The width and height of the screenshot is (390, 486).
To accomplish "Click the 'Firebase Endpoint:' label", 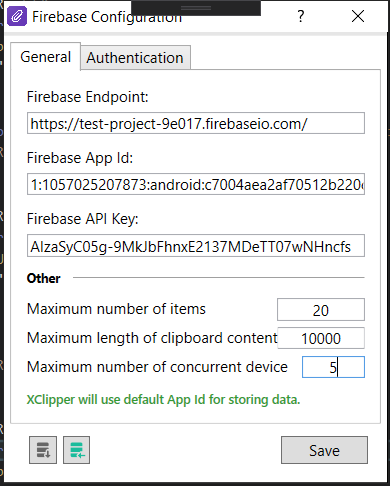I will pos(88,97).
